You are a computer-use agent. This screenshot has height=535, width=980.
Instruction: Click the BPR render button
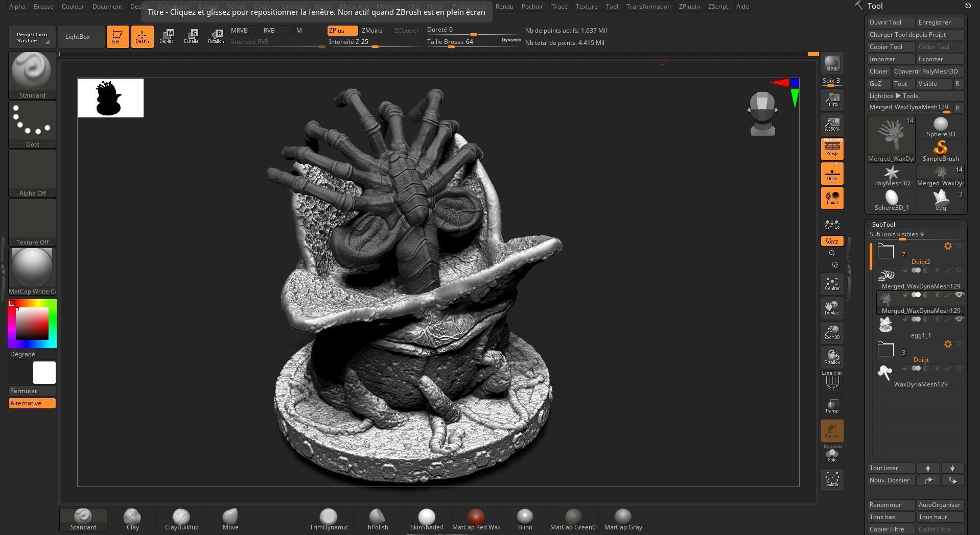[x=832, y=63]
